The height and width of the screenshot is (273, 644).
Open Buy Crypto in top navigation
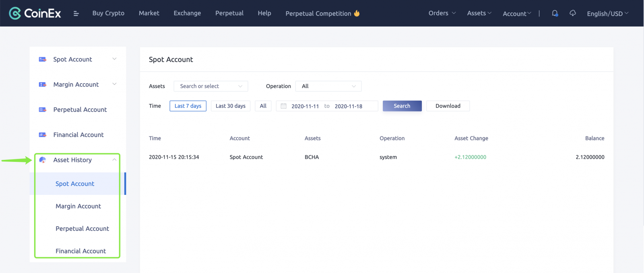coord(108,13)
